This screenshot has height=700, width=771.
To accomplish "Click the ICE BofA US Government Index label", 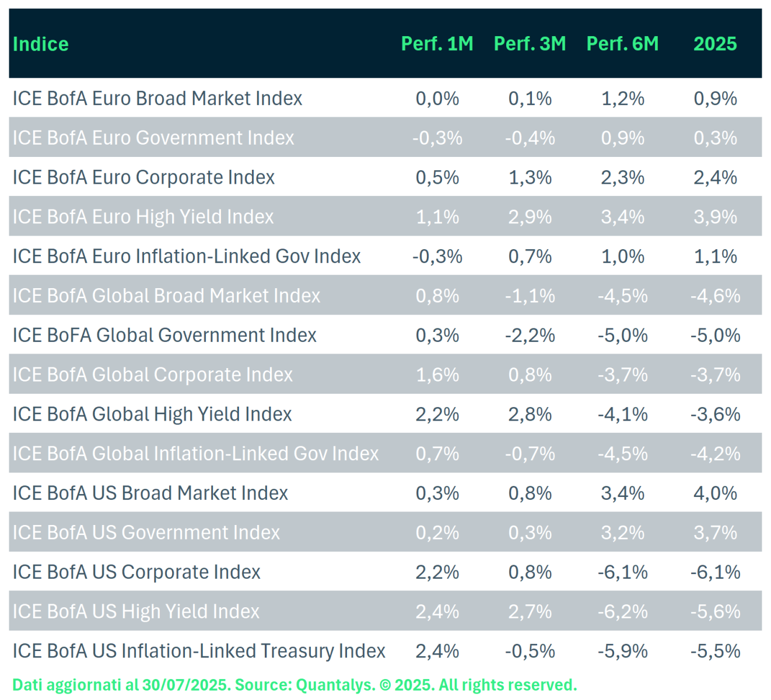I will point(146,533).
